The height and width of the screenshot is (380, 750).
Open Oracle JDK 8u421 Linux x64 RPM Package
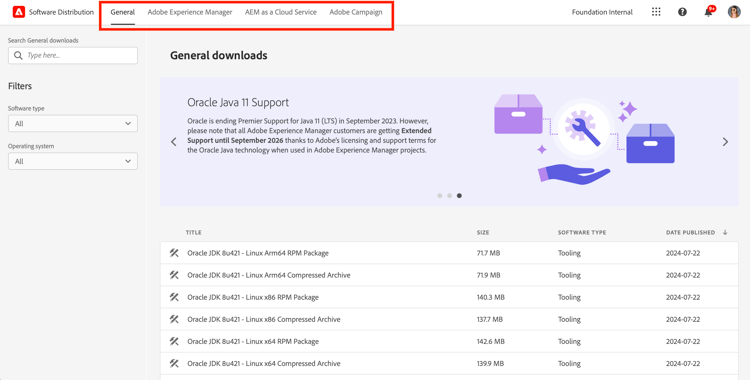click(253, 341)
